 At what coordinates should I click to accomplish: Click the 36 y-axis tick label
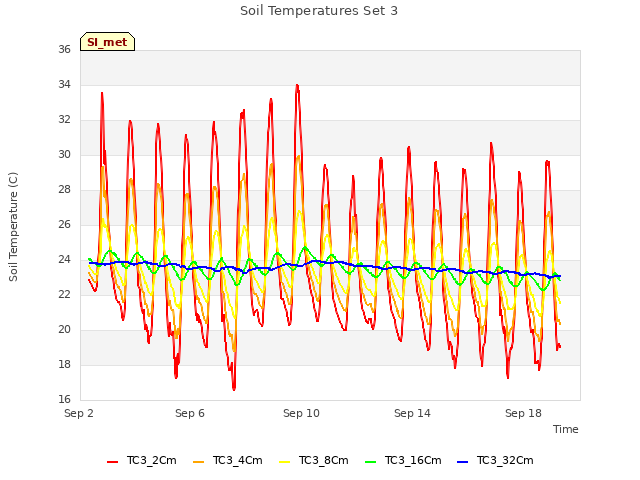64,49
